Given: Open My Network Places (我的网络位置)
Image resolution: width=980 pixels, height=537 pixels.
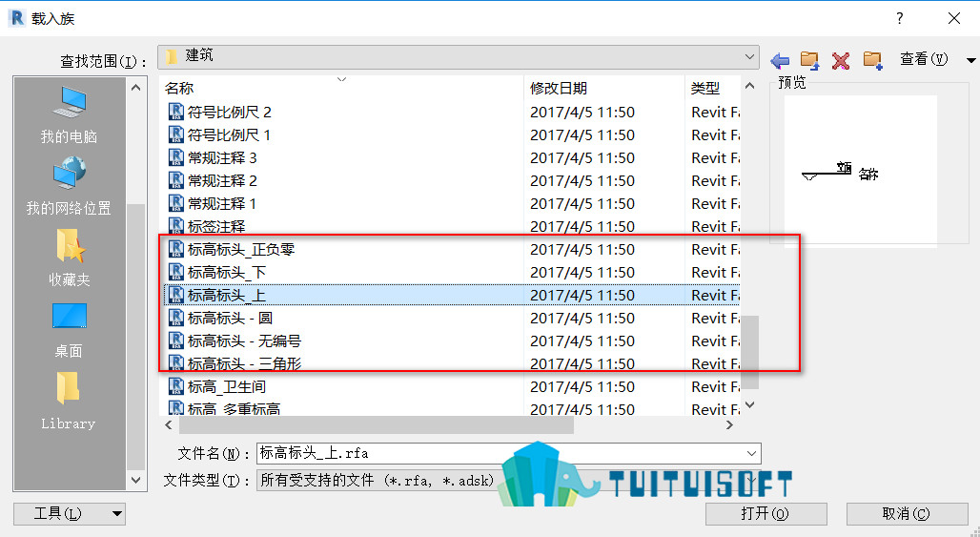Looking at the screenshot, I should point(69,186).
